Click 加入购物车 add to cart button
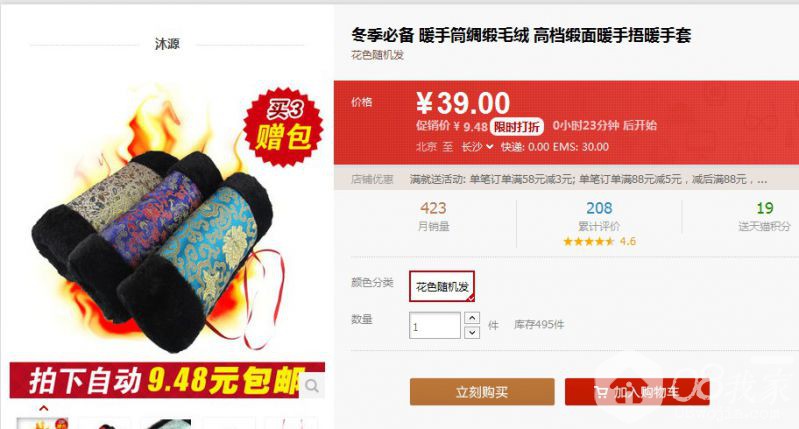 pos(637,392)
